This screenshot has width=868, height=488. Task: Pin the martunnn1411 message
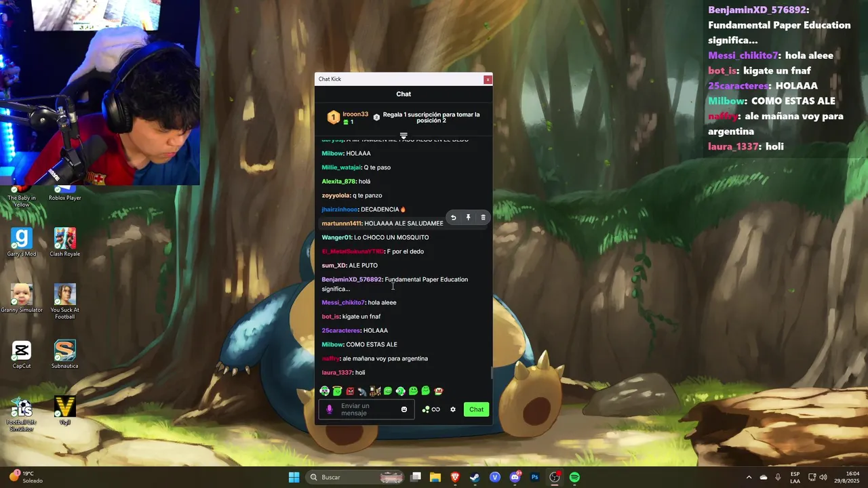coord(468,218)
